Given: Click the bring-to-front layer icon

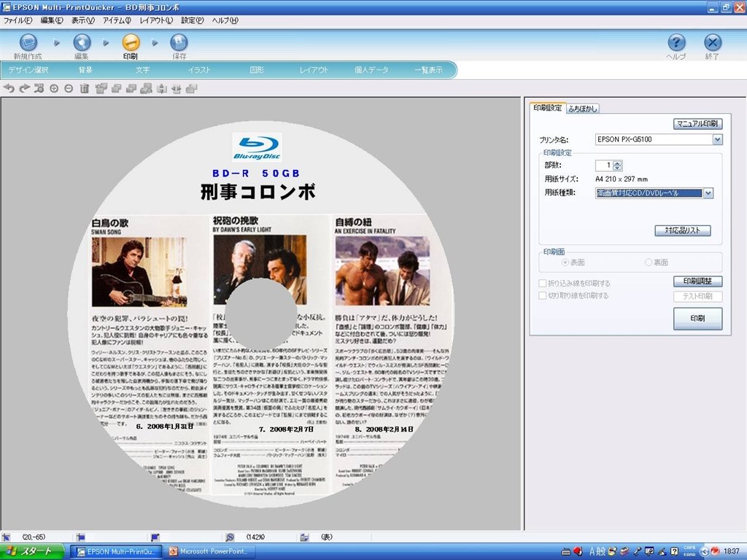Looking at the screenshot, I should tap(101, 88).
